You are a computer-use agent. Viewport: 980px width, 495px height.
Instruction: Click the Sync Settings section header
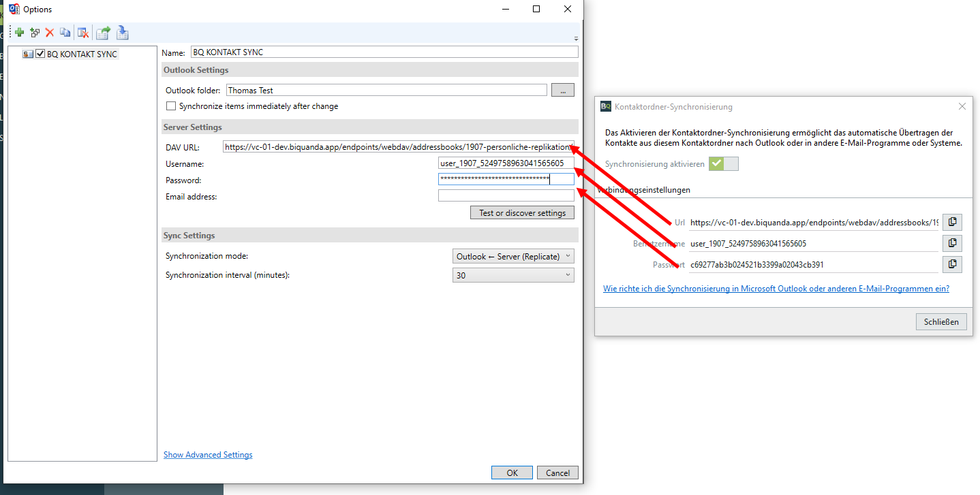pyautogui.click(x=370, y=236)
